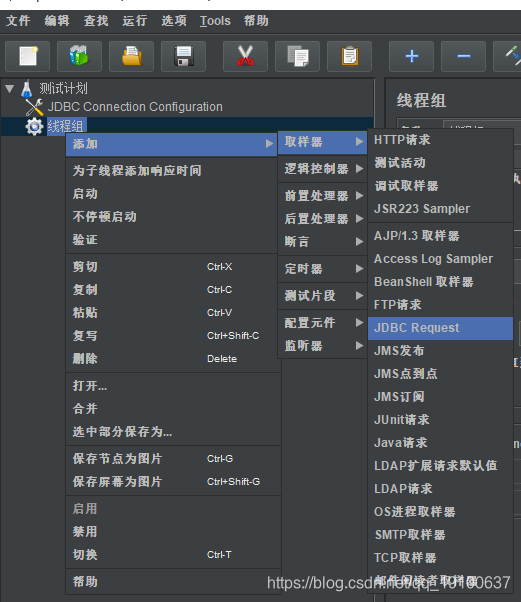
Task: Expand the 前置处理器 submenu
Action: pyautogui.click(x=323, y=195)
